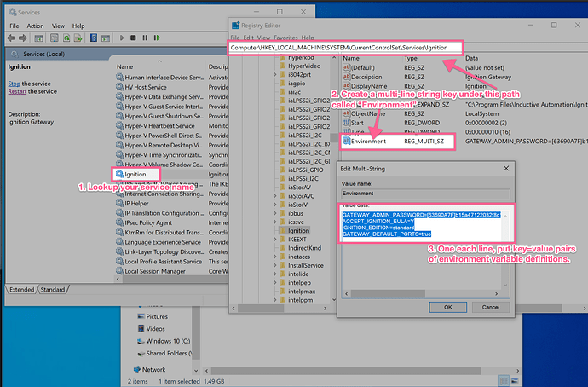This screenshot has width=588, height=387.
Task: Open the Properties icon in Services toolbar
Action: coord(55,38)
